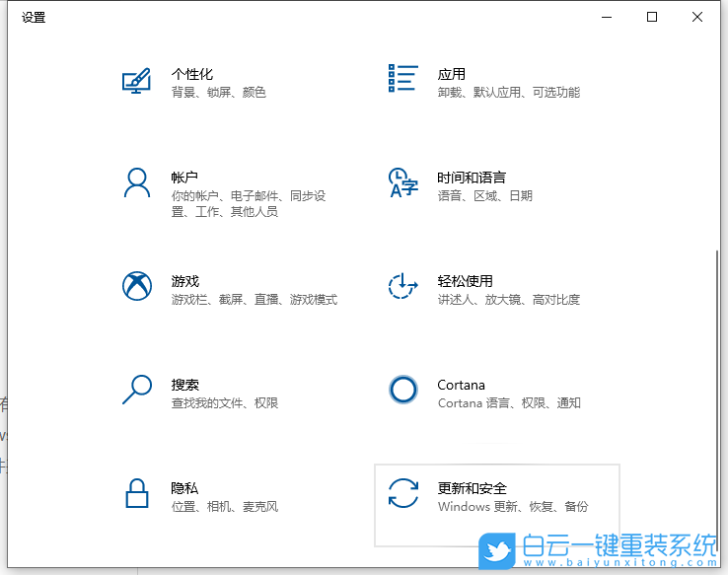Click the text 你的帐户、电子邮件、同步设置
728x575 pixels.
(249, 203)
